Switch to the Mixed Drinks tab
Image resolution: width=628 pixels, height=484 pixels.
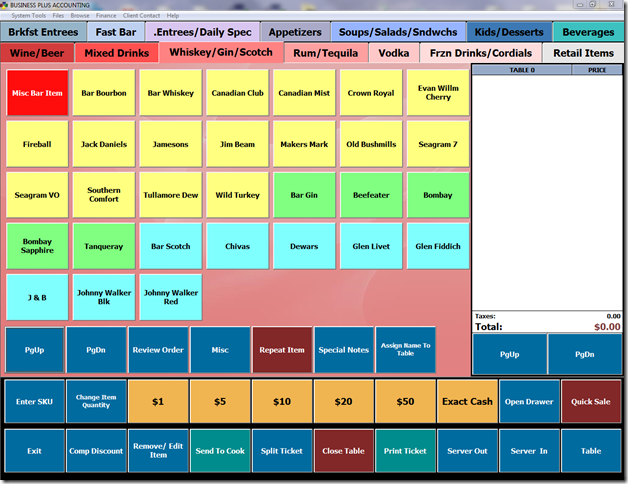[x=117, y=53]
